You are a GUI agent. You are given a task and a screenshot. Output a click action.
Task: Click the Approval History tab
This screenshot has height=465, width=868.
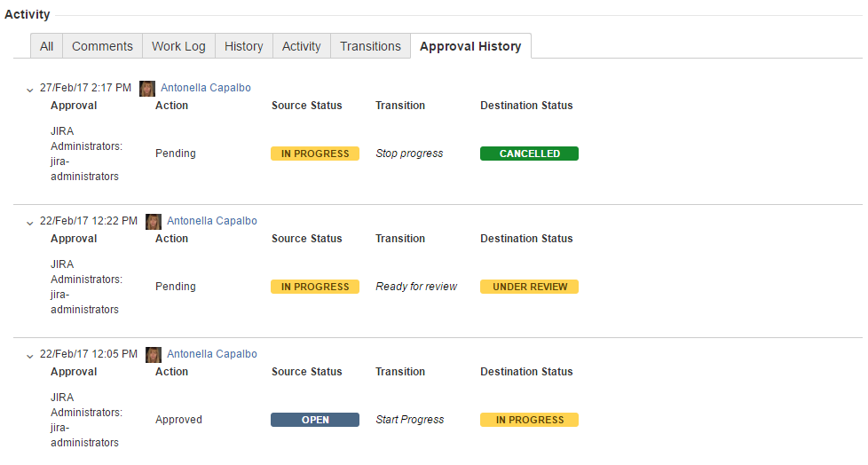coord(470,46)
